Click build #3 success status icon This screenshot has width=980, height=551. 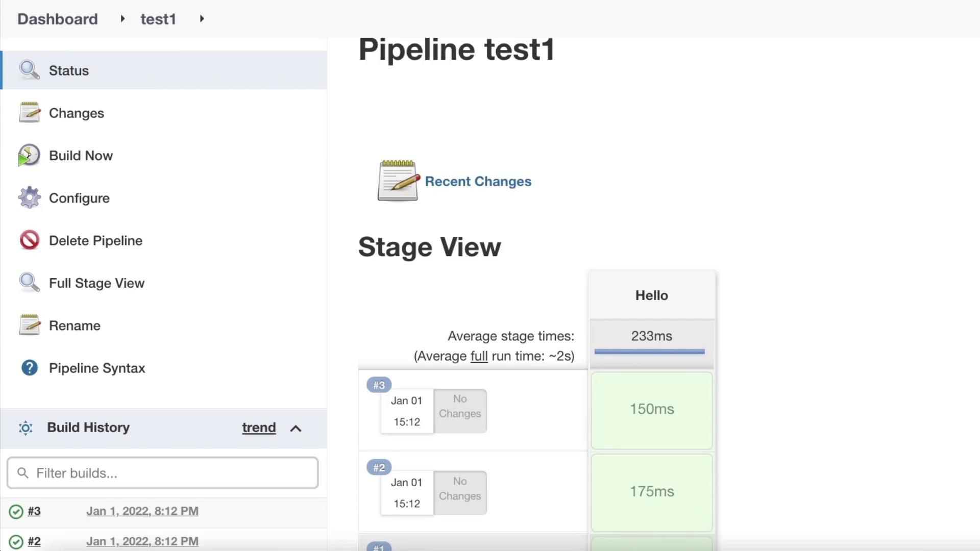pyautogui.click(x=16, y=511)
